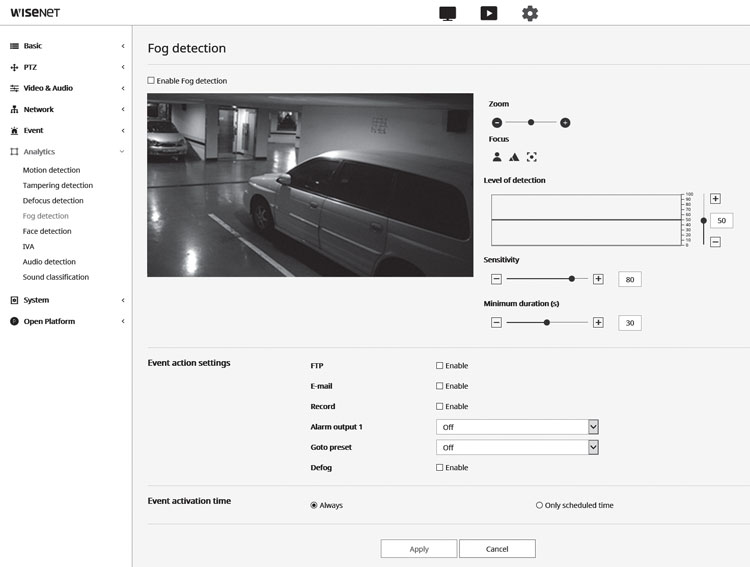This screenshot has width=750, height=567.
Task: Collapse the Analytics menu chevron
Action: 122,151
